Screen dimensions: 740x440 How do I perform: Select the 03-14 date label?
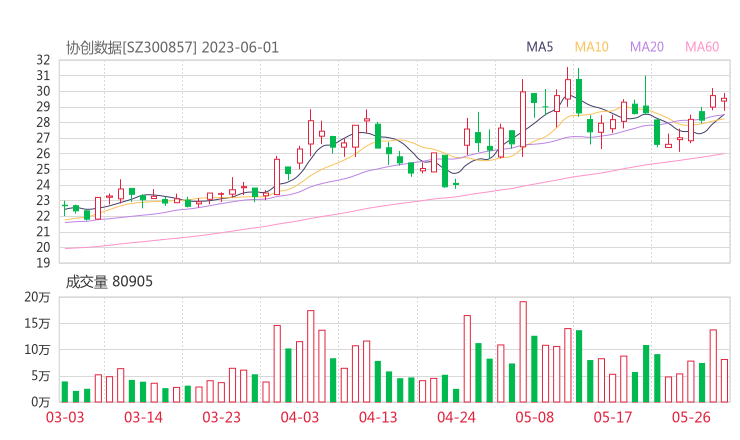(x=143, y=417)
